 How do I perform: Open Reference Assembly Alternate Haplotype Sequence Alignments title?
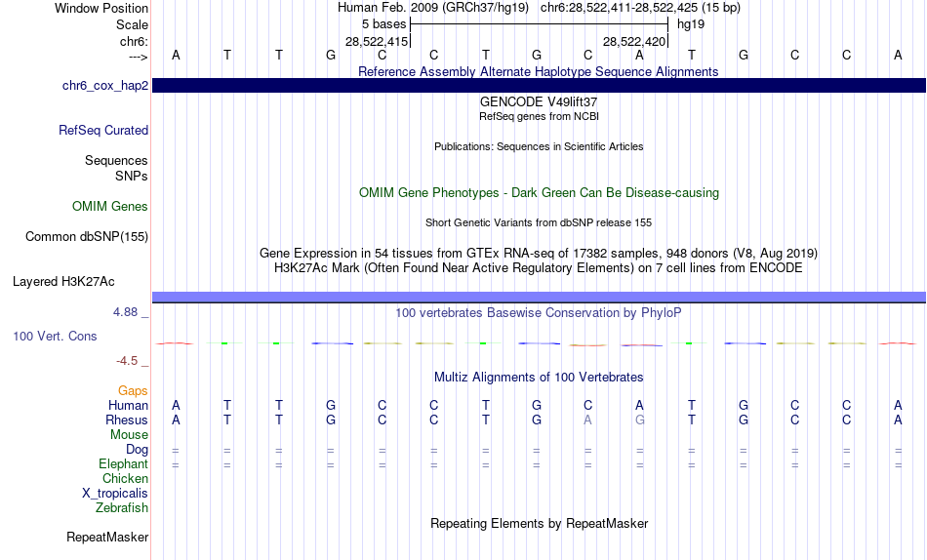pyautogui.click(x=539, y=71)
